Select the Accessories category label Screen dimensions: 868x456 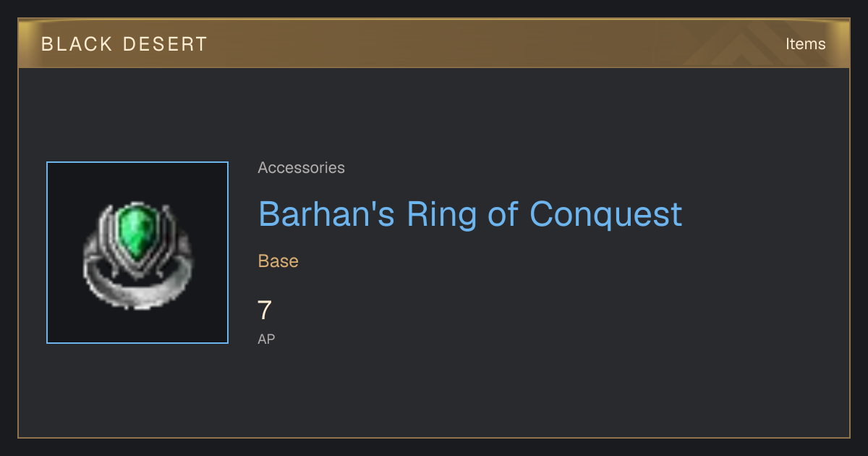pos(301,168)
